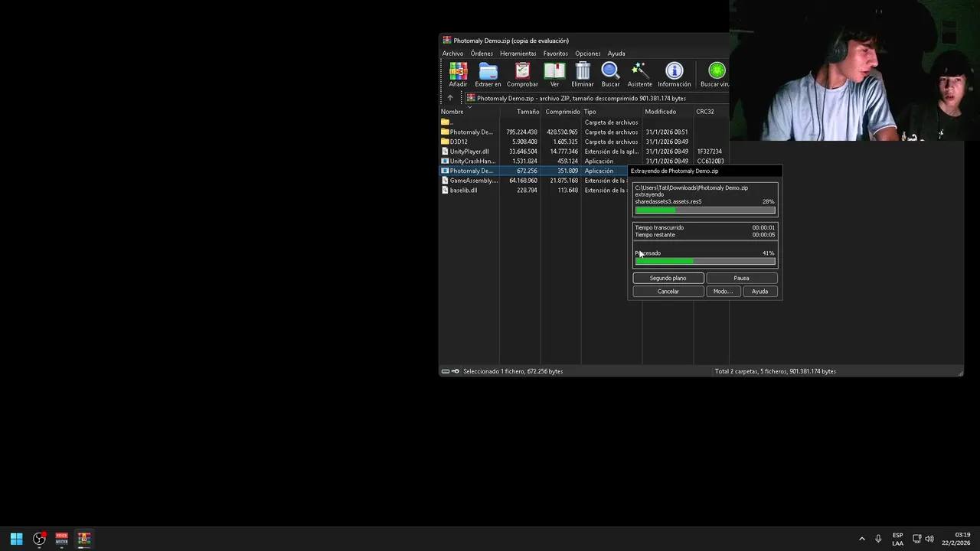980x551 pixels.
Task: Open the Ver book icon
Action: pyautogui.click(x=554, y=71)
